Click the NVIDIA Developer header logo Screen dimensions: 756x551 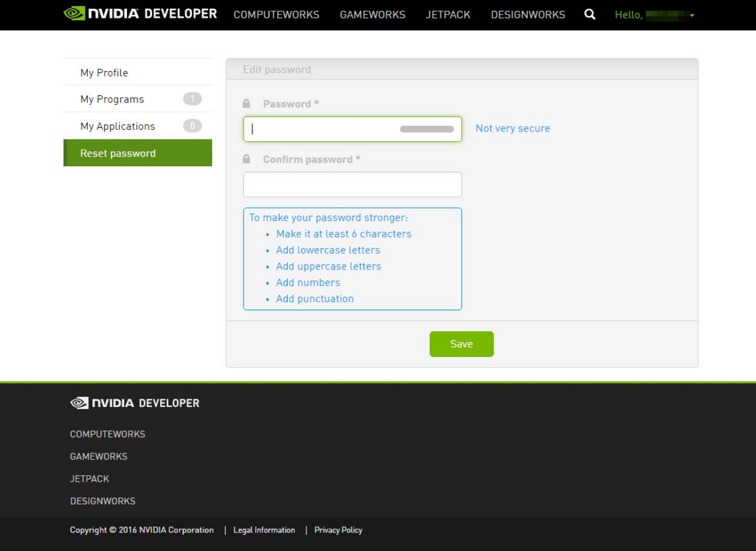coord(140,13)
